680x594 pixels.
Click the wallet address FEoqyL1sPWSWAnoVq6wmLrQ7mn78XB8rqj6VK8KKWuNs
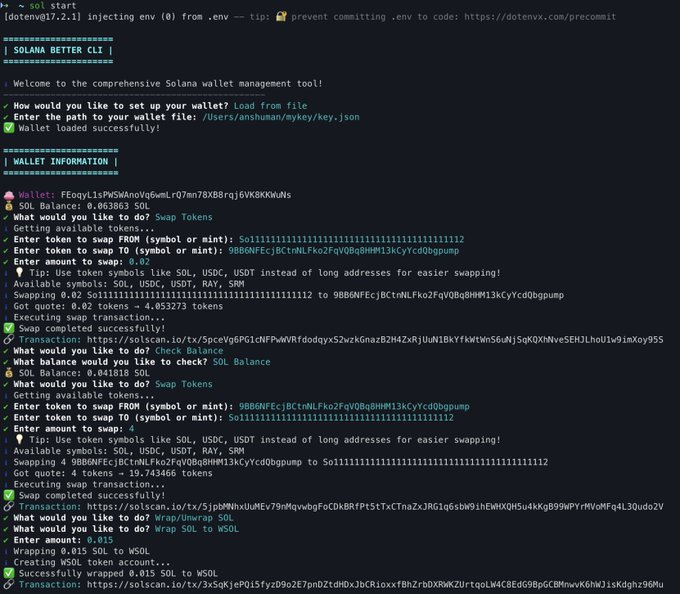[176, 195]
